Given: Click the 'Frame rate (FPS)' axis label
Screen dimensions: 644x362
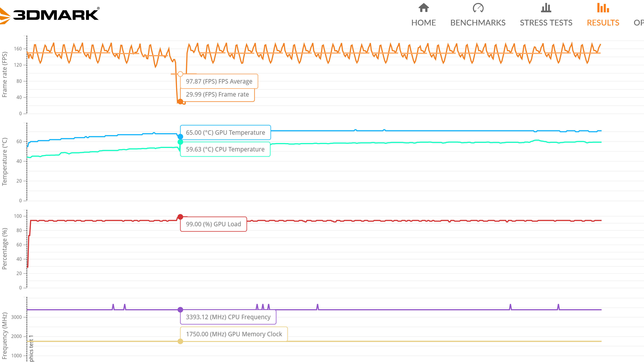Looking at the screenshot, I should [x=4, y=74].
